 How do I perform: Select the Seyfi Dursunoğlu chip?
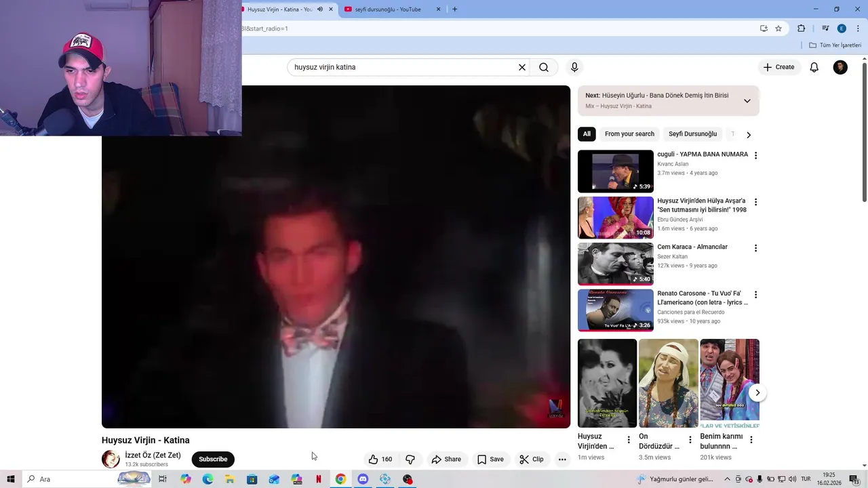pyautogui.click(x=692, y=134)
